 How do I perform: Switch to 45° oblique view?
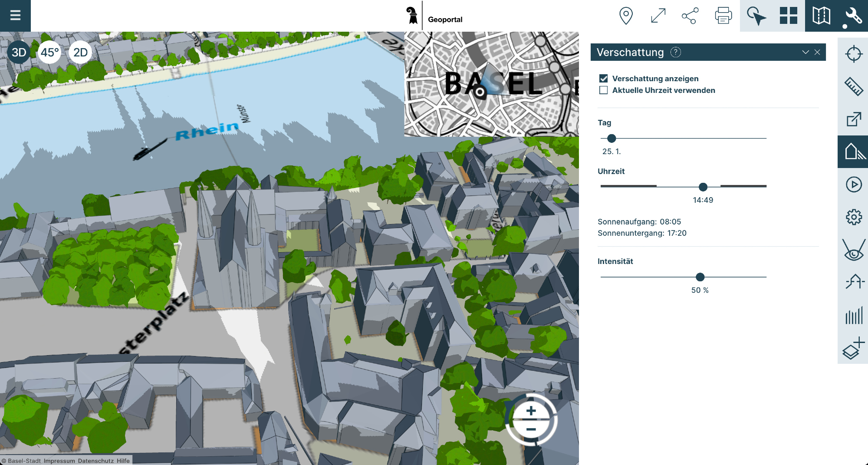49,53
